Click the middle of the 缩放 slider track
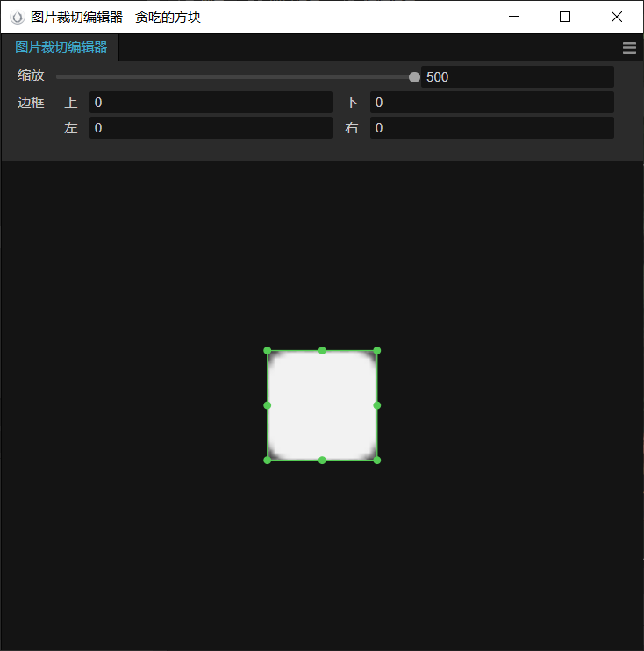The width and height of the screenshot is (644, 651). pos(235,77)
